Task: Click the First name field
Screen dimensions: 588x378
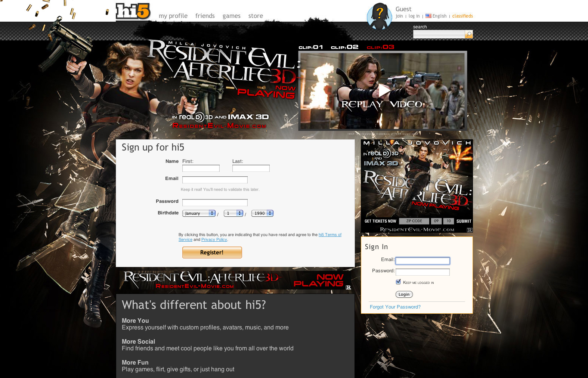Action: tap(201, 168)
